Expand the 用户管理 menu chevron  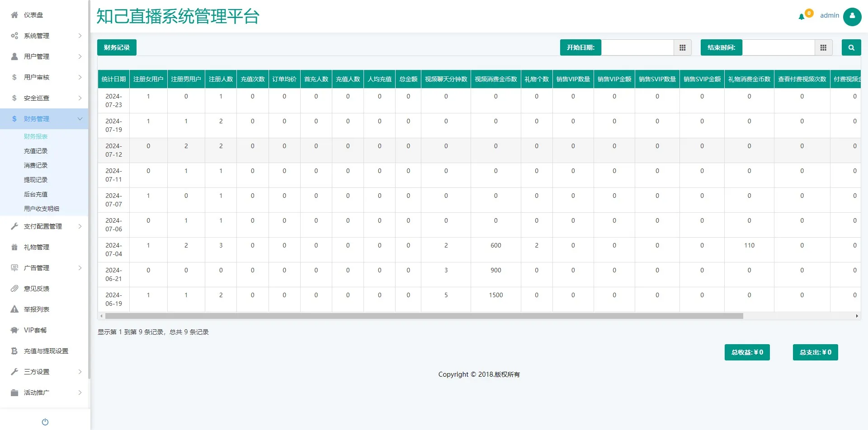(x=80, y=56)
